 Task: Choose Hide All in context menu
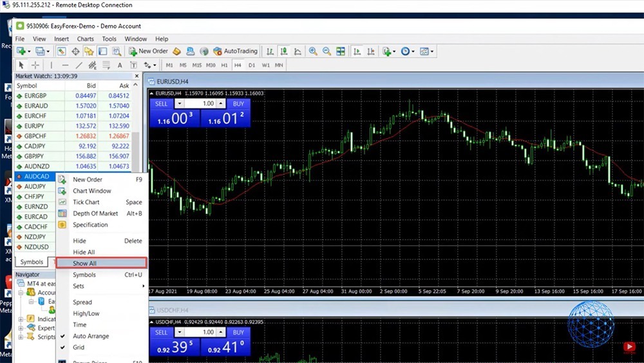(102, 252)
